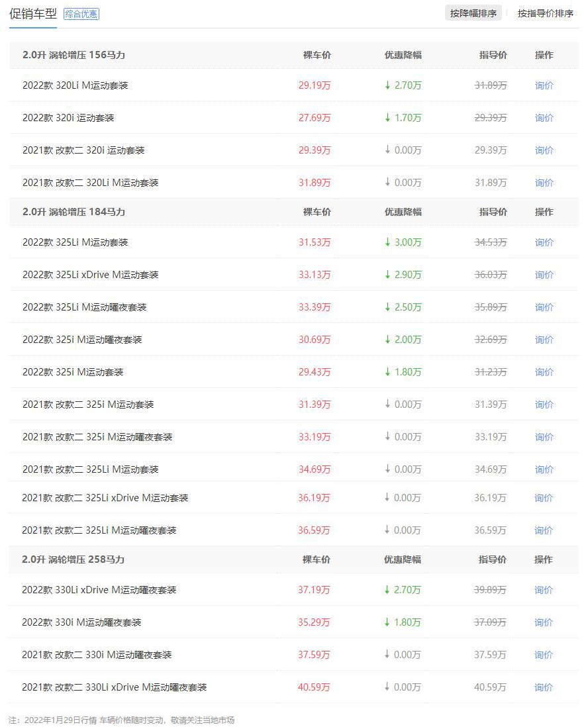Click 询价 for 2022款 325Li M运动套装
The width and height of the screenshot is (588, 727).
(x=544, y=242)
